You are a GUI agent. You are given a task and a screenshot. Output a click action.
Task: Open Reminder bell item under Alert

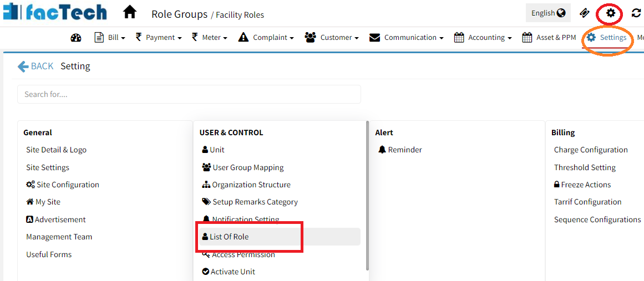click(400, 150)
